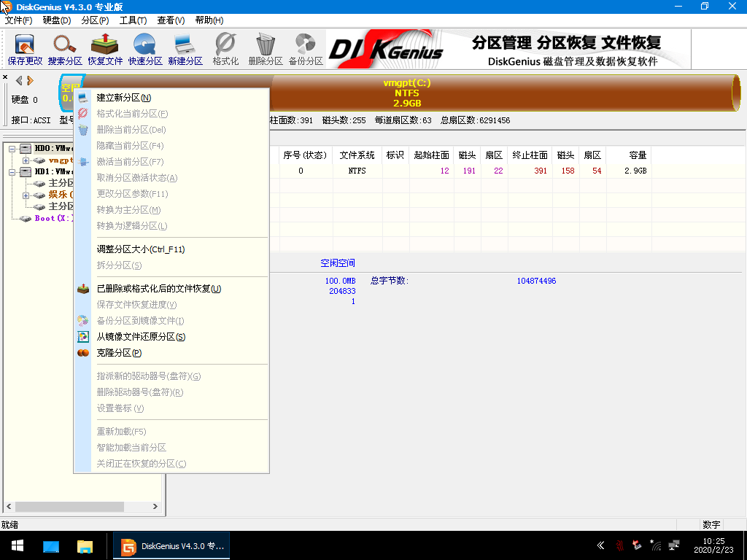This screenshot has width=747, height=560.
Task: Click the clone icon beside 克隆分区
Action: click(83, 353)
